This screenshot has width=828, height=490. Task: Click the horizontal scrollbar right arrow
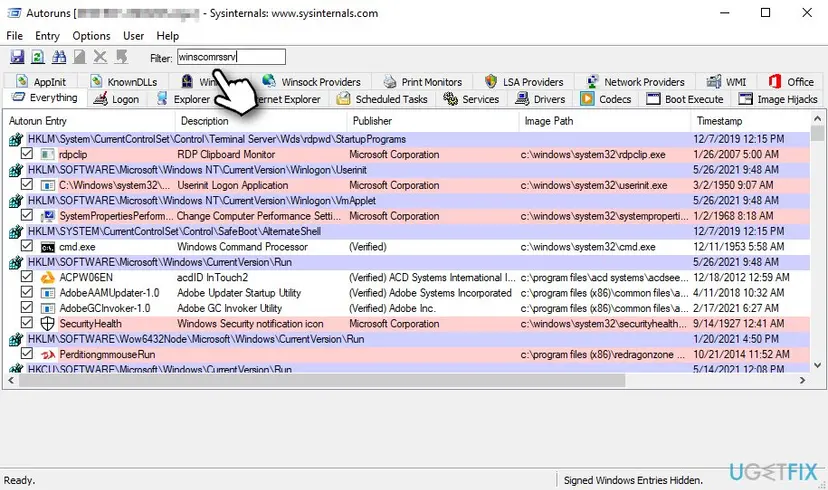coord(803,380)
